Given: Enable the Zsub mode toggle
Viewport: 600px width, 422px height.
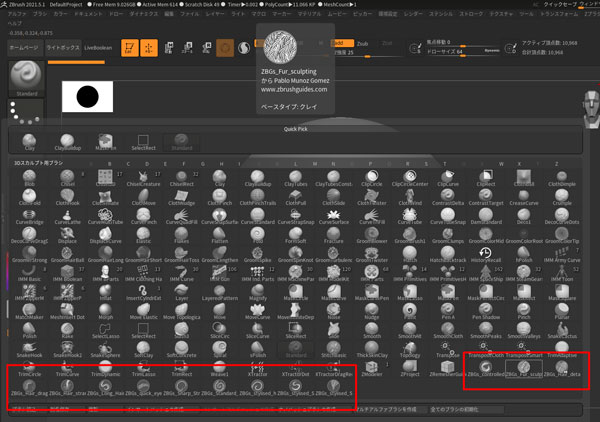Looking at the screenshot, I should click(x=363, y=44).
